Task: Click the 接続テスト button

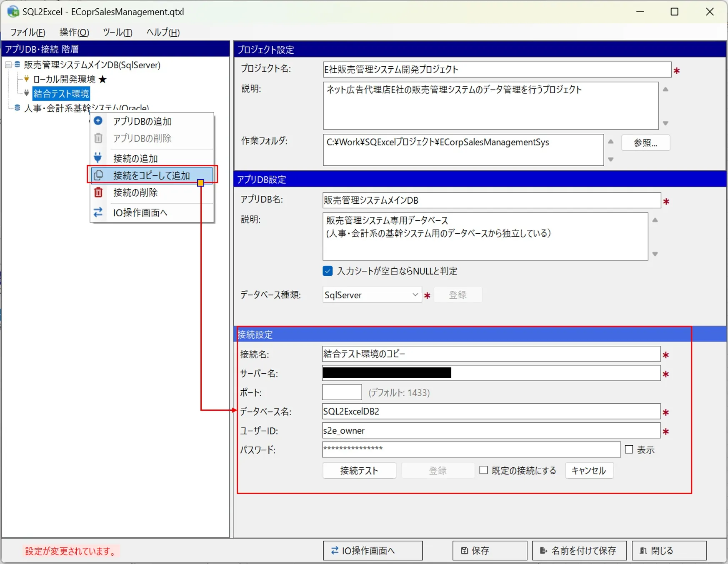Action: [359, 471]
